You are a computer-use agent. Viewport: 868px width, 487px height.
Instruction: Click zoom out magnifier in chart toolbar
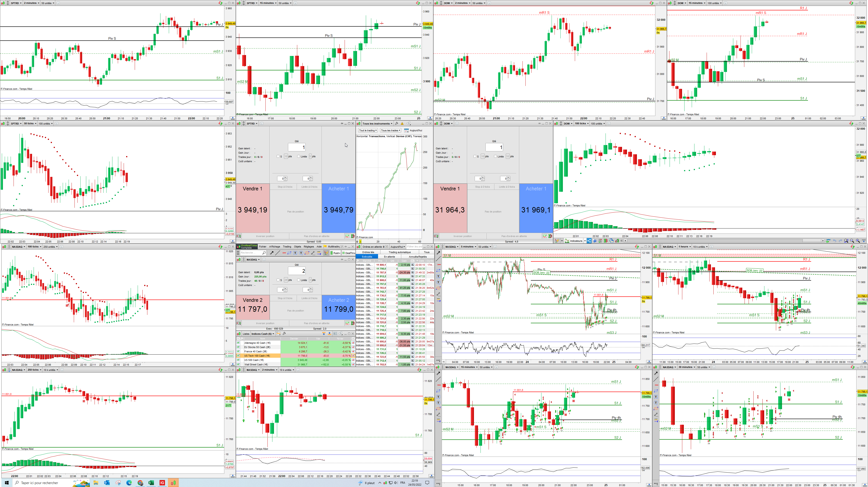[x=852, y=241]
